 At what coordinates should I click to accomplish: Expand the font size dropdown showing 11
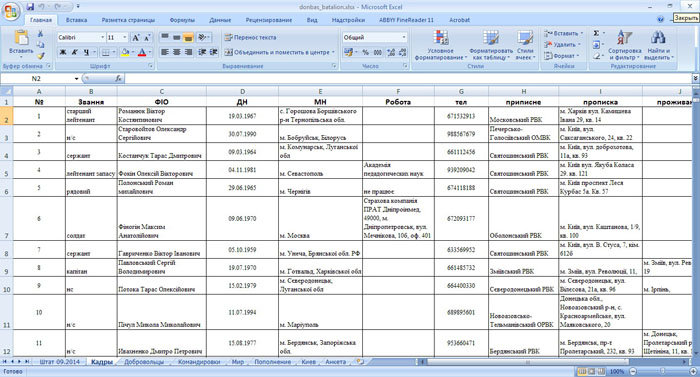[125, 38]
